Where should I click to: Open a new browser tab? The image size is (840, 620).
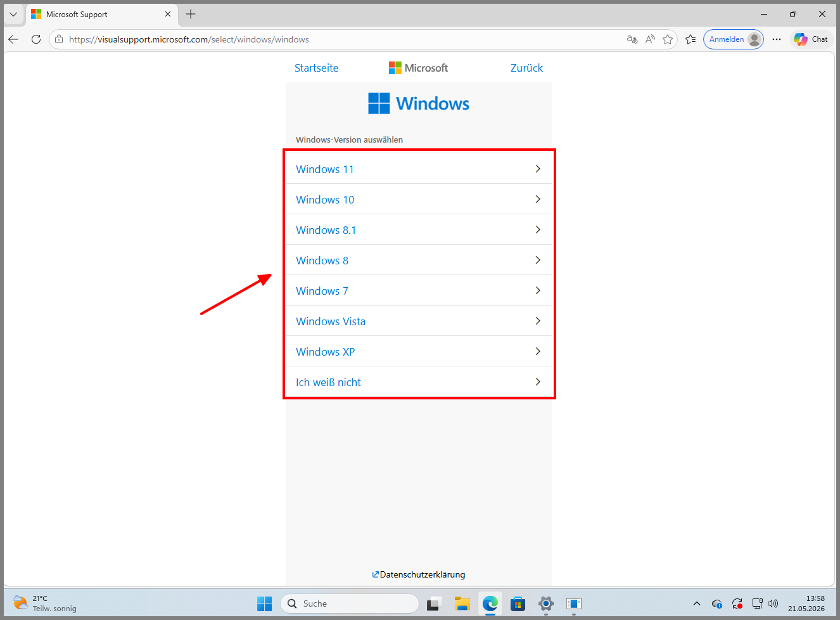click(191, 14)
